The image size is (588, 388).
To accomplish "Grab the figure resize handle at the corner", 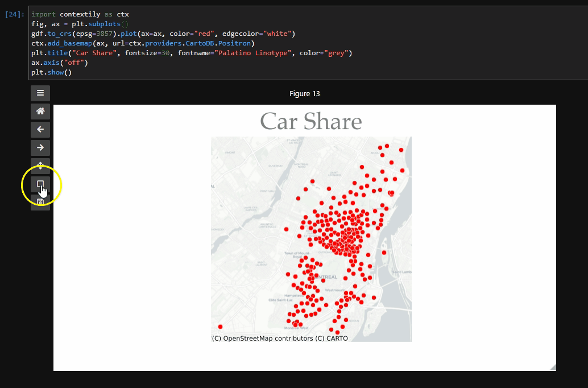I will [x=552, y=368].
